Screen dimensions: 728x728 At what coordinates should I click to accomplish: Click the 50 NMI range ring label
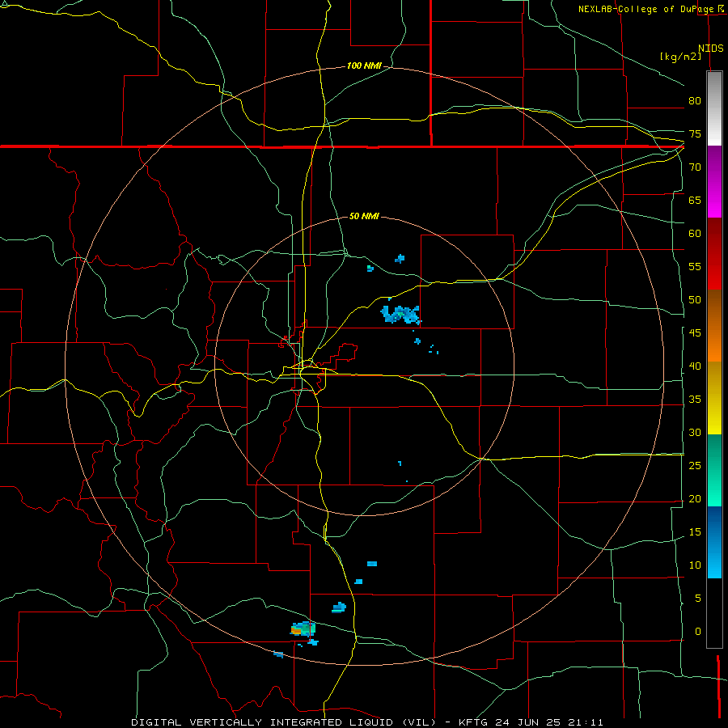pyautogui.click(x=364, y=216)
